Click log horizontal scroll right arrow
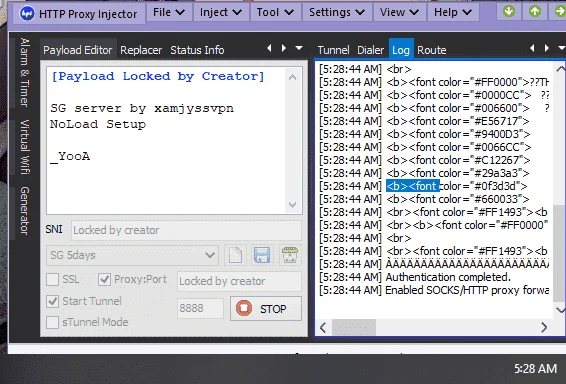566x384 pixels. coord(544,327)
